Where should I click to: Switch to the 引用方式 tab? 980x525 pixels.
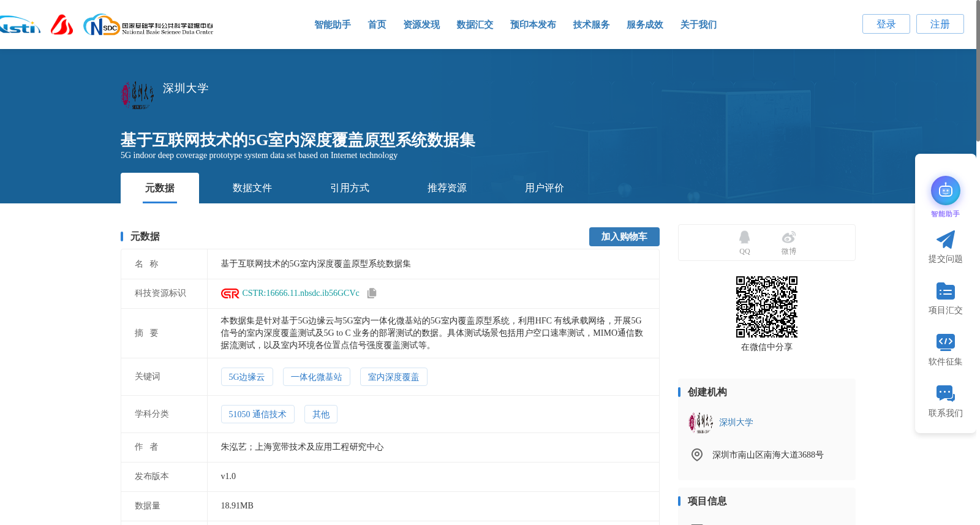350,188
